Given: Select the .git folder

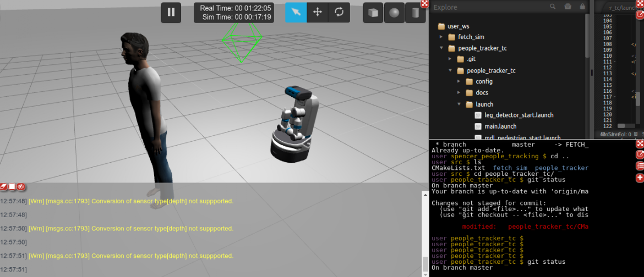Looking at the screenshot, I should pyautogui.click(x=472, y=59).
